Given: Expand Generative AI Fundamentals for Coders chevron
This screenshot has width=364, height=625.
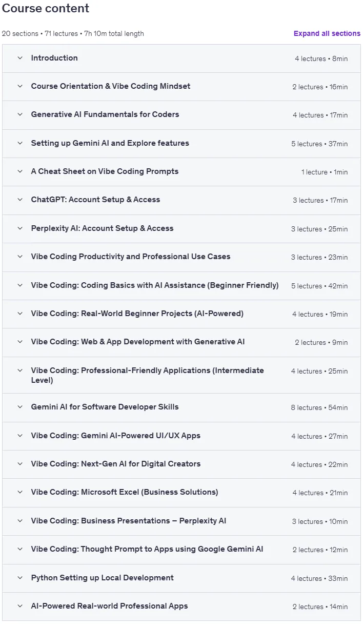Looking at the screenshot, I should click(x=20, y=114).
